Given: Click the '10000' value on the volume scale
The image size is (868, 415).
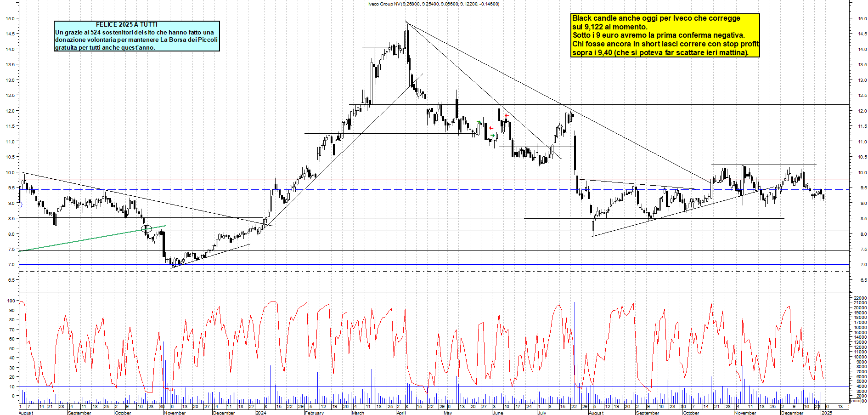Looking at the screenshot, I should coord(860,357).
